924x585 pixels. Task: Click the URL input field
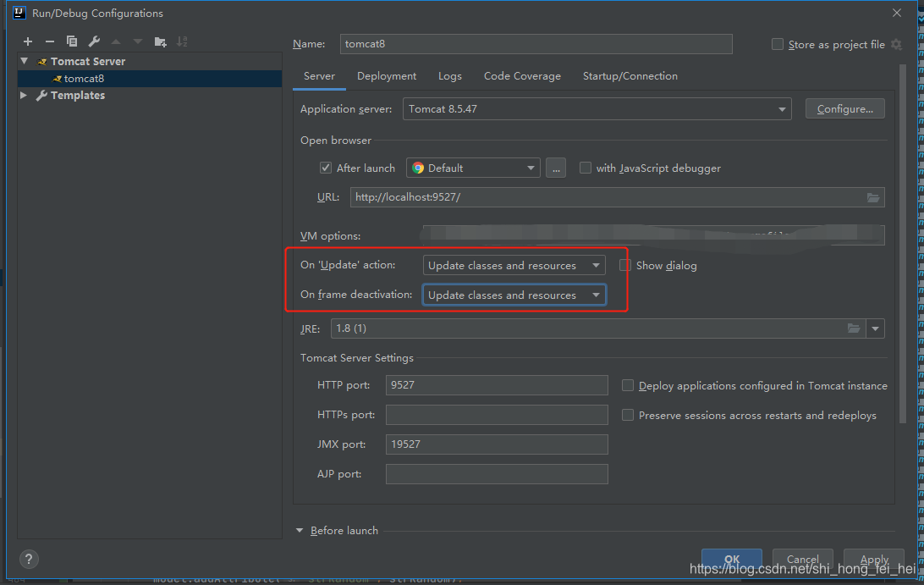click(x=617, y=197)
